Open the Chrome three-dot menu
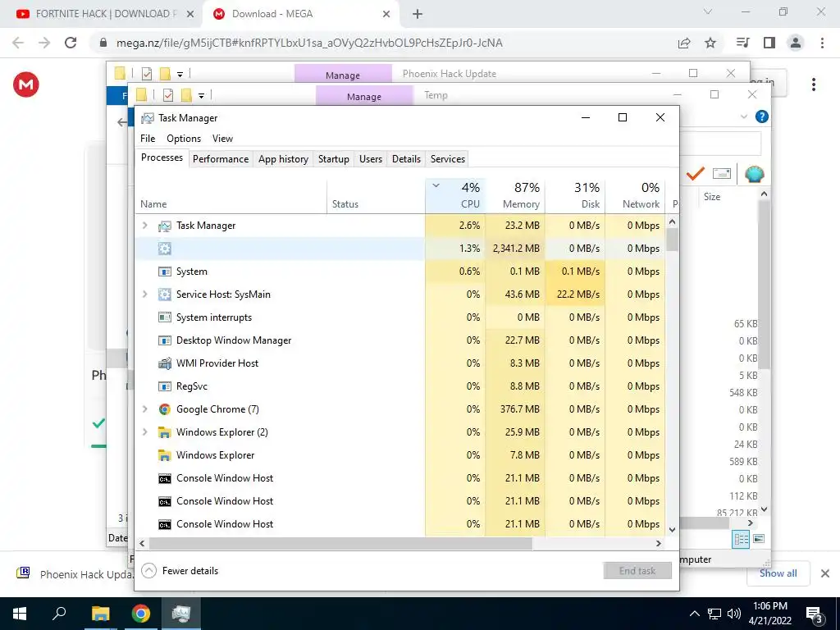Image resolution: width=840 pixels, height=630 pixels. (822, 43)
